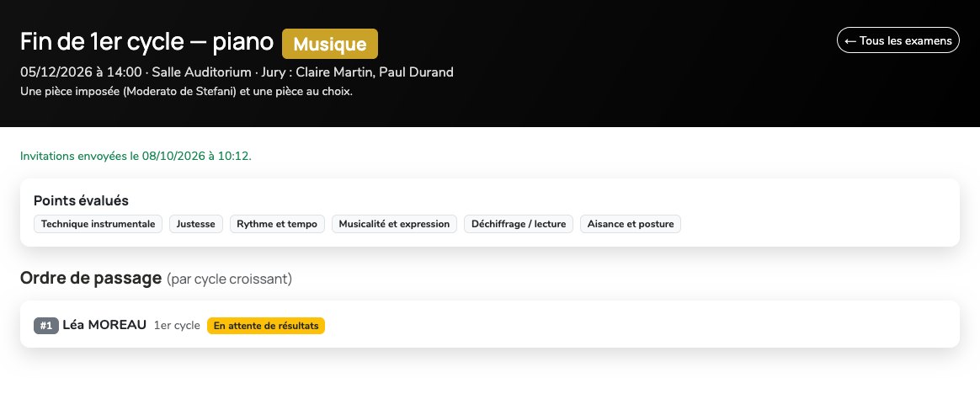Click the Musique category badge
Image resolution: width=980 pixels, height=415 pixels.
(330, 44)
